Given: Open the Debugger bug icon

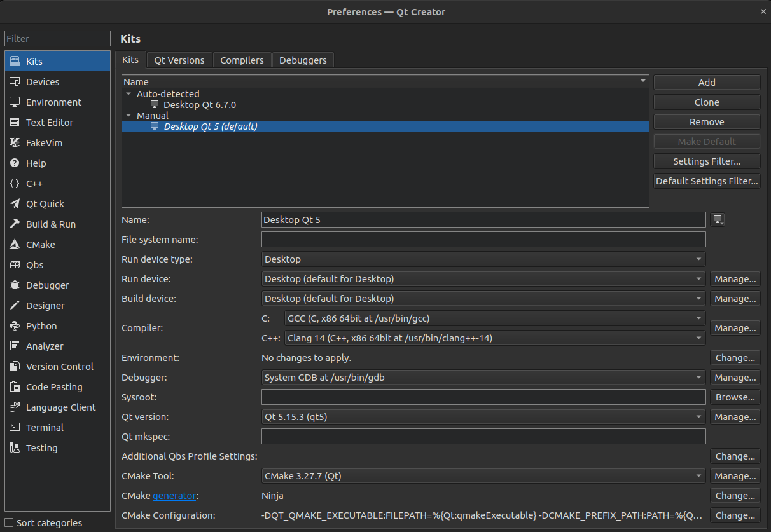Looking at the screenshot, I should pyautogui.click(x=15, y=285).
